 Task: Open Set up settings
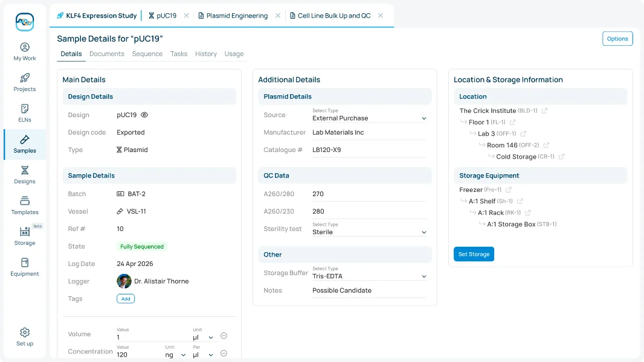point(25,337)
